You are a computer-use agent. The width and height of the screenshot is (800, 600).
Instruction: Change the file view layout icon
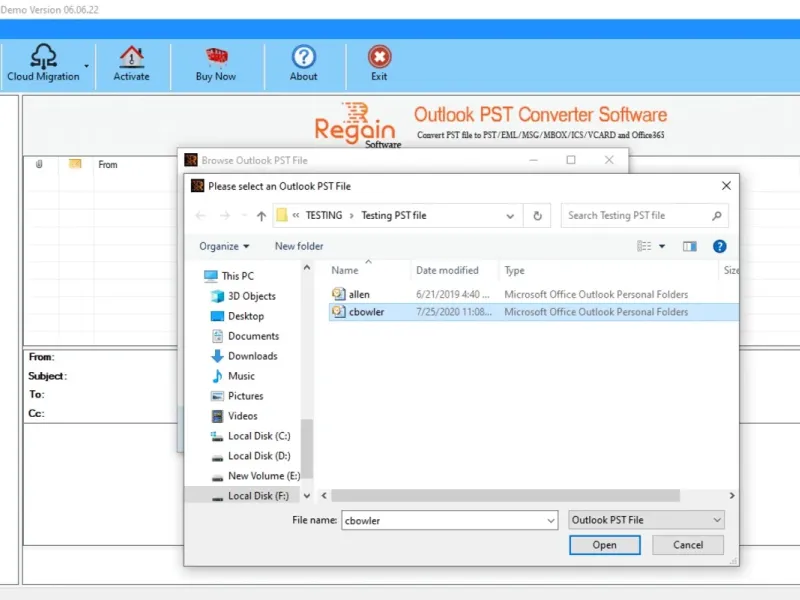click(644, 246)
